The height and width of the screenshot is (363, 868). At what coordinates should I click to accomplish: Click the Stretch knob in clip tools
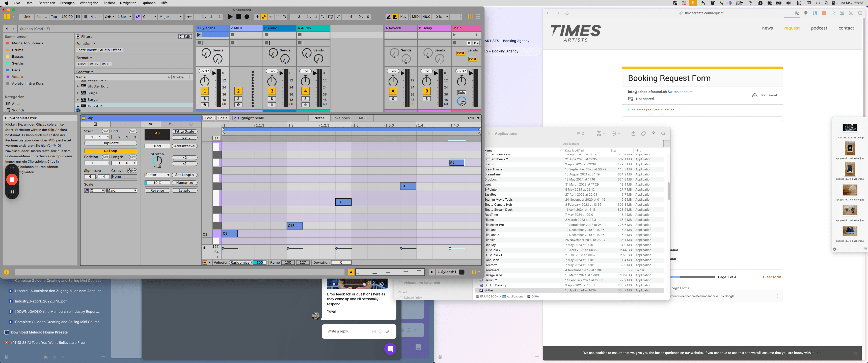point(157,161)
